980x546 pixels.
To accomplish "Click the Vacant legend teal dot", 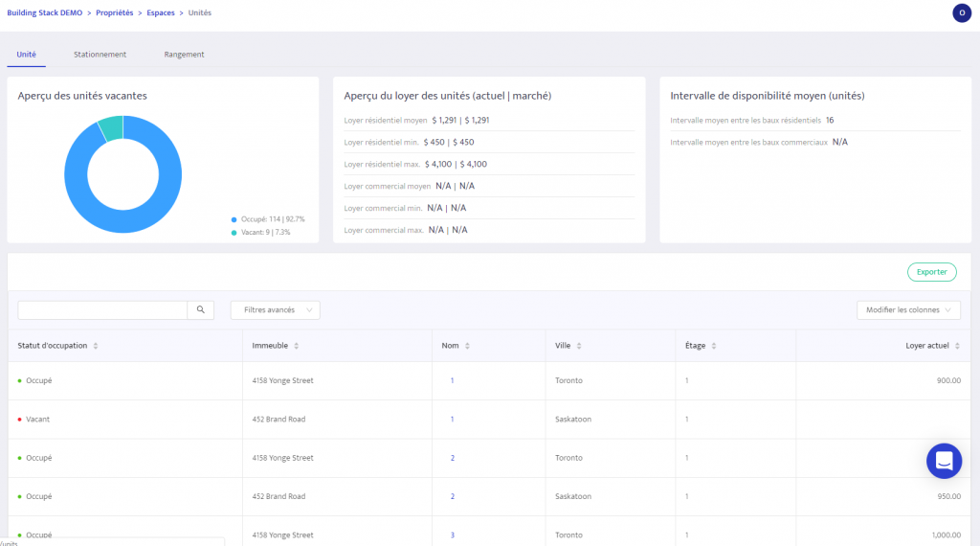I will tap(234, 233).
